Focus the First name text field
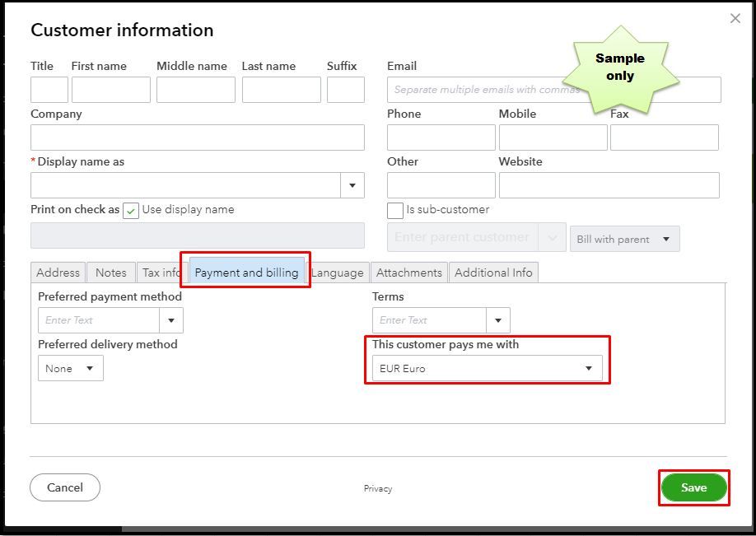This screenshot has width=756, height=536. [111, 90]
